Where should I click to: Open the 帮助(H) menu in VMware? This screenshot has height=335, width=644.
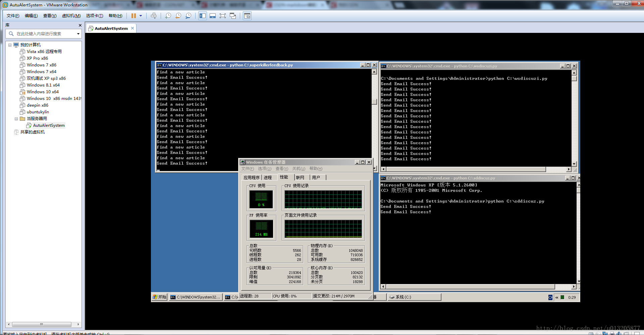coord(115,16)
